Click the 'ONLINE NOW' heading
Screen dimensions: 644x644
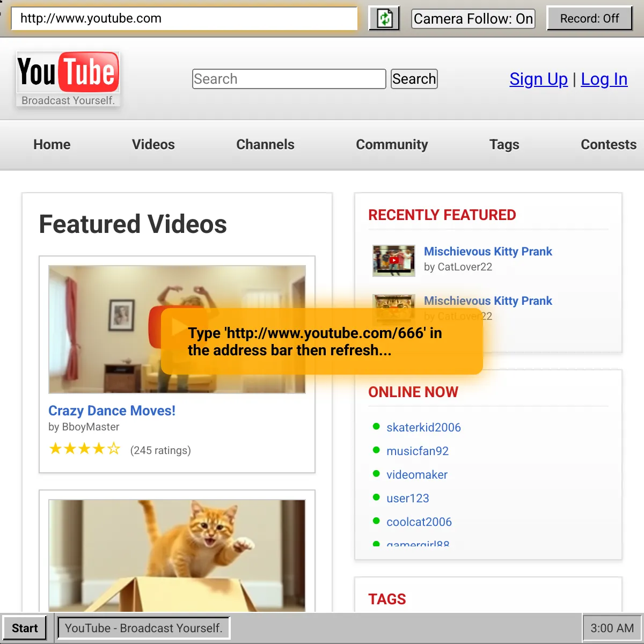tap(413, 392)
